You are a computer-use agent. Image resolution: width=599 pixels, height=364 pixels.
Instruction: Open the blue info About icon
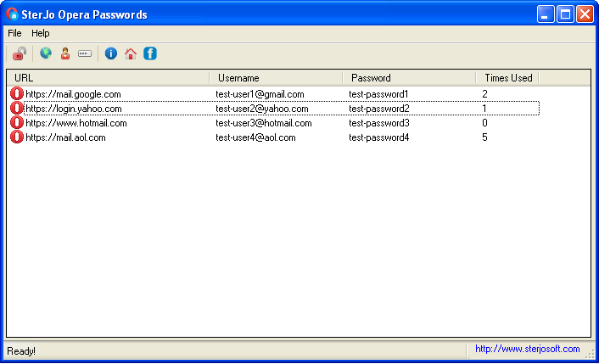click(110, 53)
